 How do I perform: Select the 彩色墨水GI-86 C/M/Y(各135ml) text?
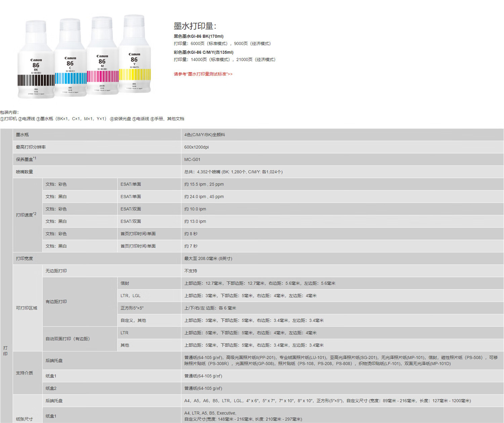point(204,52)
